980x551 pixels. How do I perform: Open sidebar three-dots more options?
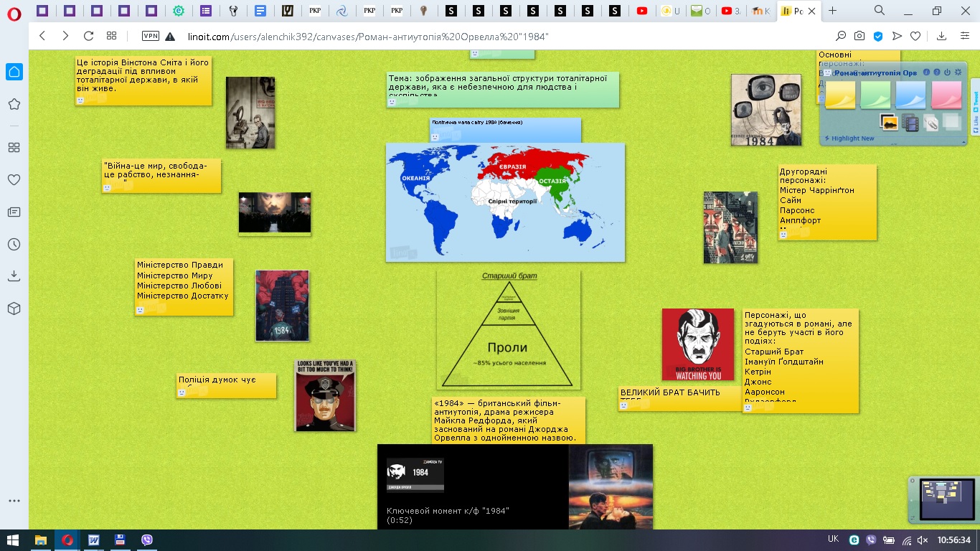coord(14,501)
